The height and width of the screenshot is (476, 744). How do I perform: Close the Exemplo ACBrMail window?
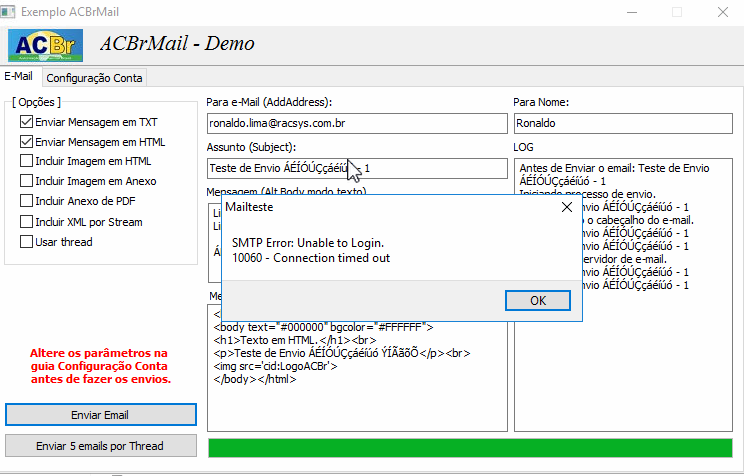tap(723, 12)
